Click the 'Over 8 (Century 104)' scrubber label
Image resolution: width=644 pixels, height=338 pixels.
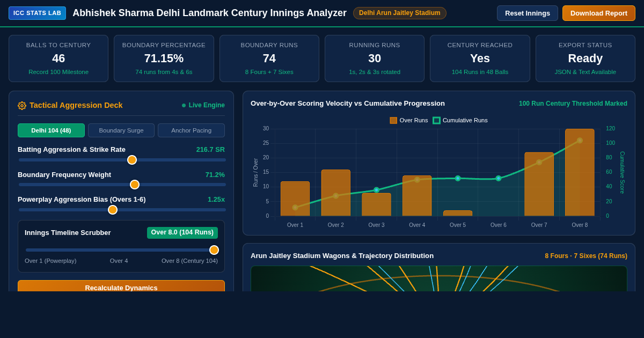189,261
